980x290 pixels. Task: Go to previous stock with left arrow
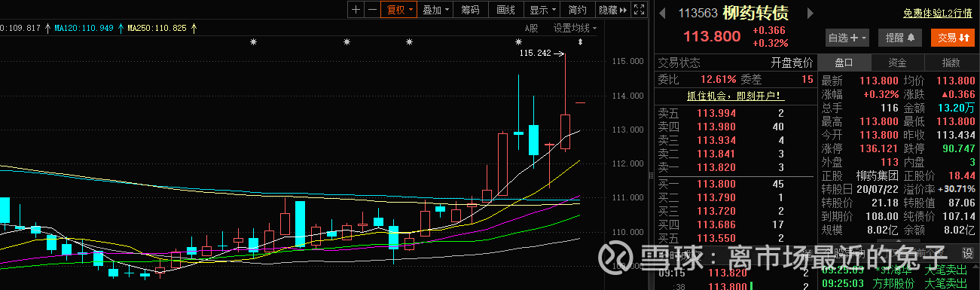(663, 13)
